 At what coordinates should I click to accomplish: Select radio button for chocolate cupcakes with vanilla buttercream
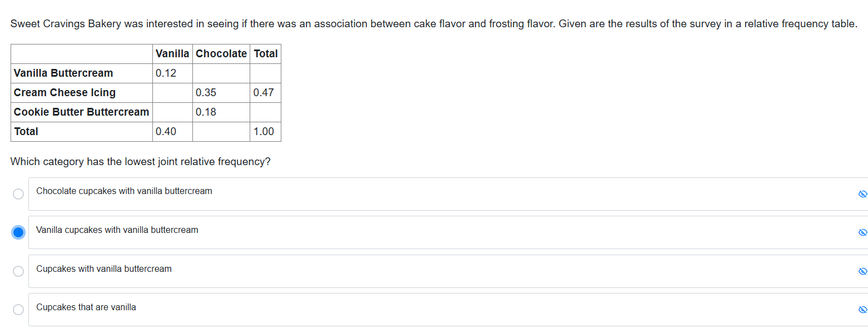click(x=18, y=194)
